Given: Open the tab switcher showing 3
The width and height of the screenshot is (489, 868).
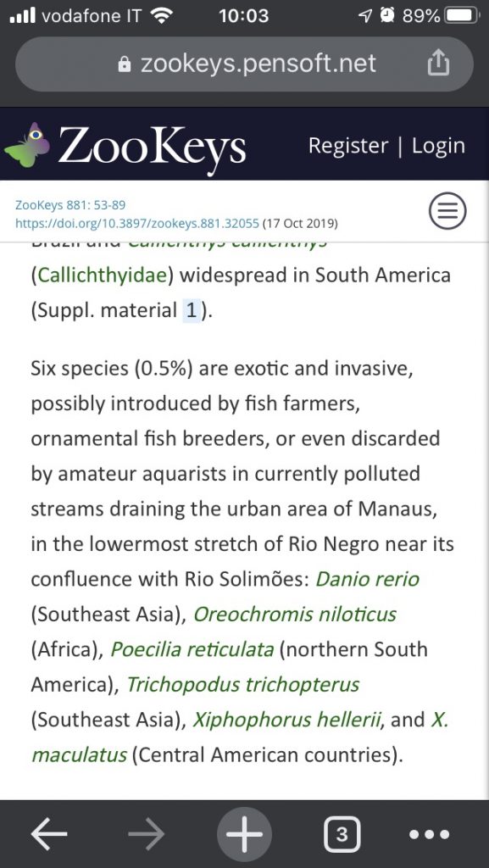Looking at the screenshot, I should (342, 834).
